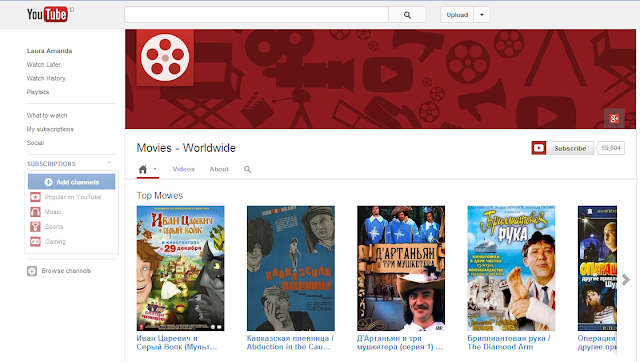Screen dimensions: 640x362
Task: Expand the Home tab dropdown arrow
Action: coord(155,169)
